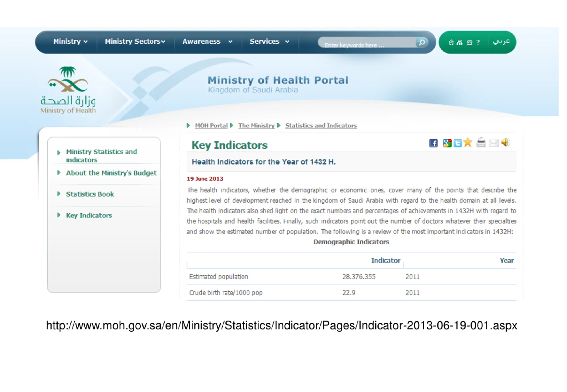Email this page envelope icon
Screen dimensions: 567x392
click(x=493, y=143)
